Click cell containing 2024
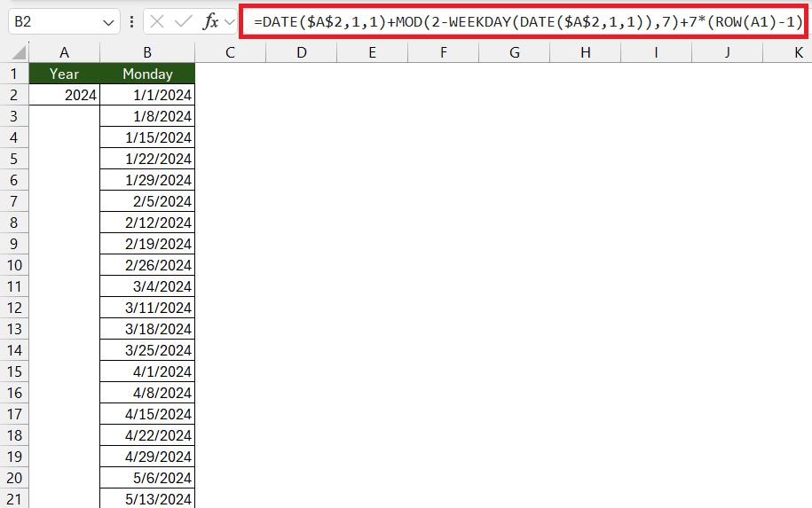Screen dimensions: 812x508 [x=64, y=95]
